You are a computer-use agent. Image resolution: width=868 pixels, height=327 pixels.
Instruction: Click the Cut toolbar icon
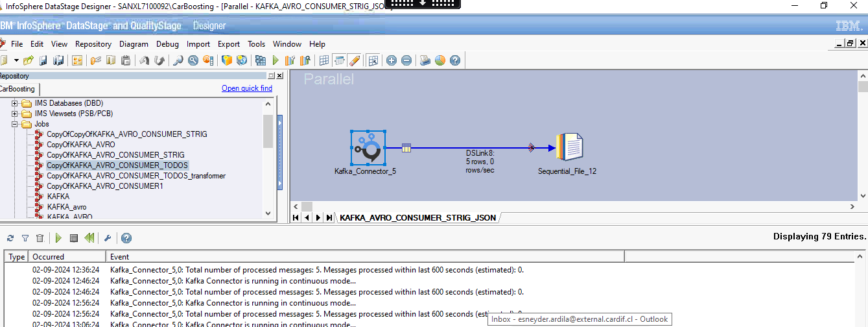tap(96, 60)
